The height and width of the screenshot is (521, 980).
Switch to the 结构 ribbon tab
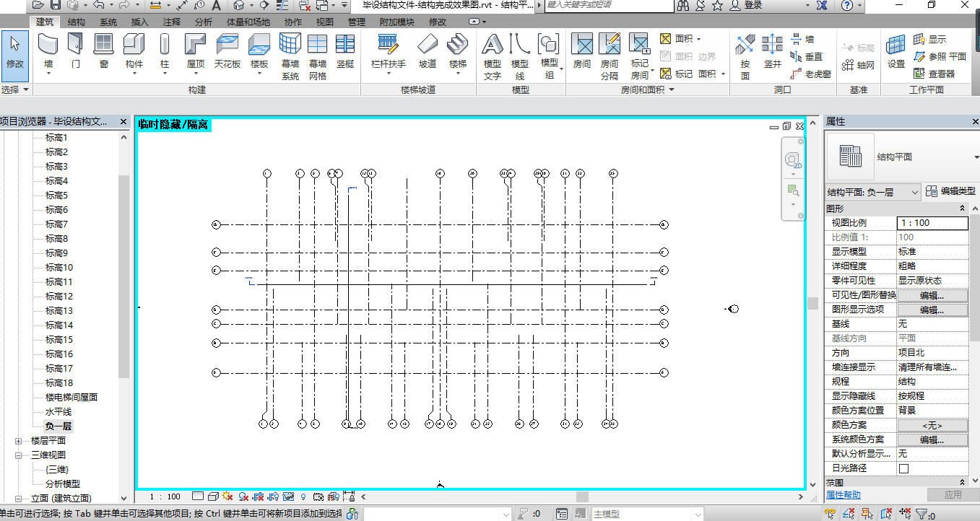[x=76, y=22]
